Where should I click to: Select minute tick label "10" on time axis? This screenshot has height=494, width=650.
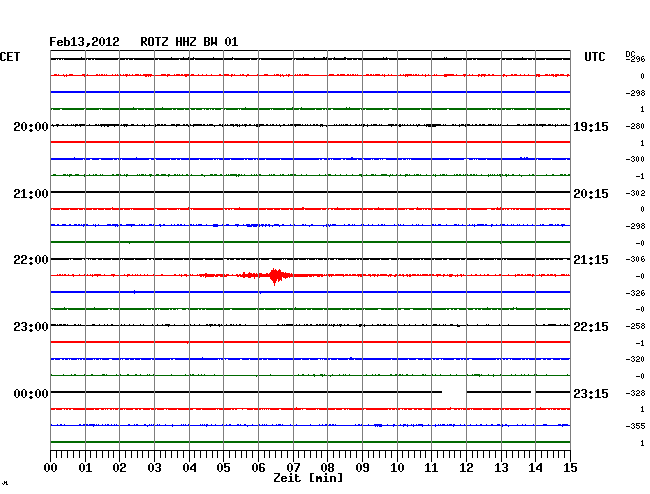pos(397,468)
